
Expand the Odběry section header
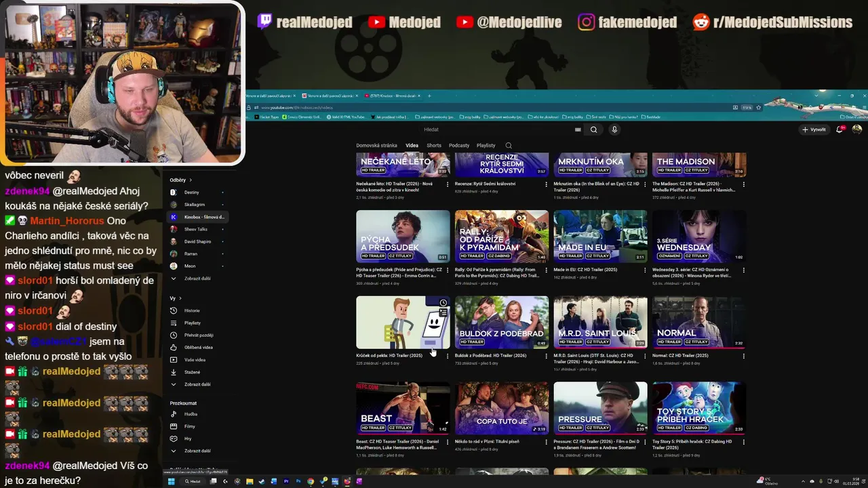point(181,180)
